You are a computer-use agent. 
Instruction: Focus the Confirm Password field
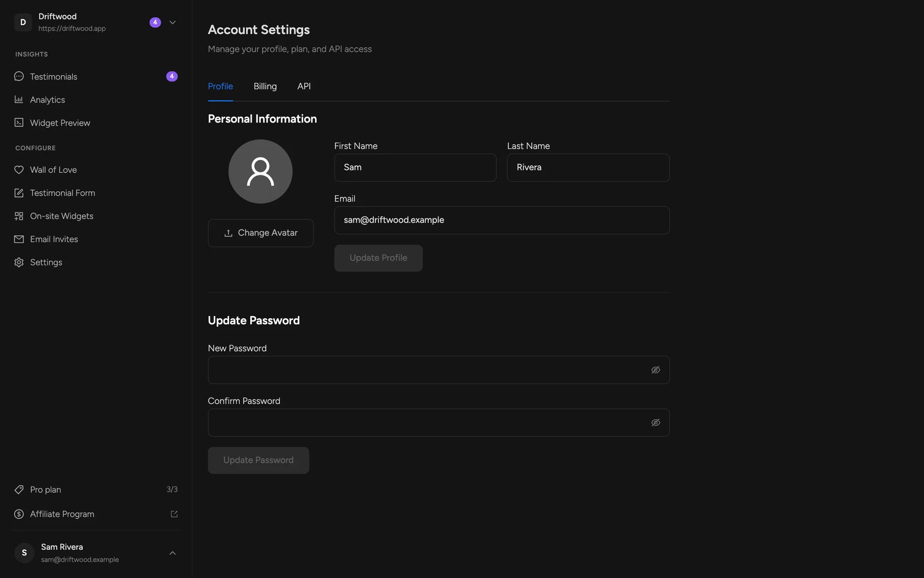click(438, 423)
